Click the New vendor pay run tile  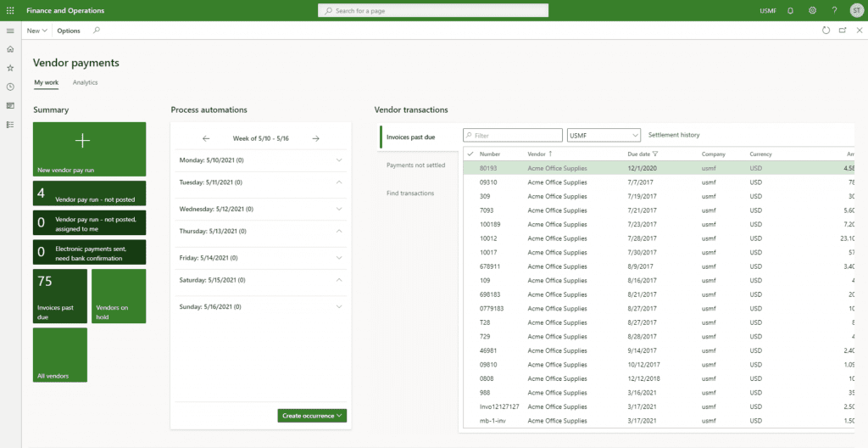[90, 149]
